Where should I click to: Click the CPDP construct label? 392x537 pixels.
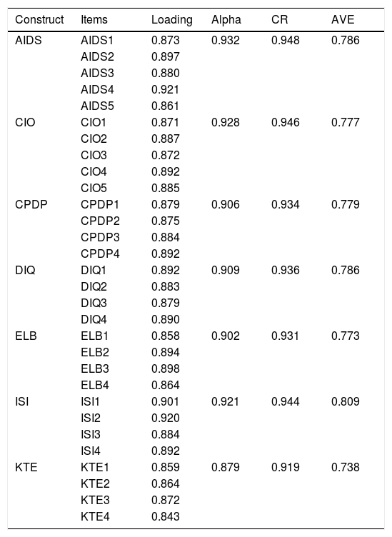point(31,204)
